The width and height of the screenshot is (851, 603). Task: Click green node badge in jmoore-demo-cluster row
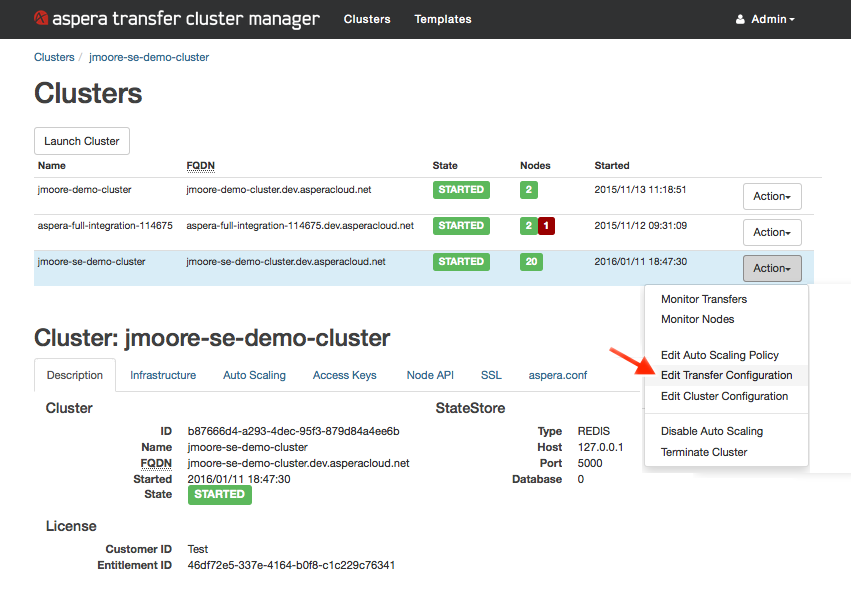pos(528,190)
